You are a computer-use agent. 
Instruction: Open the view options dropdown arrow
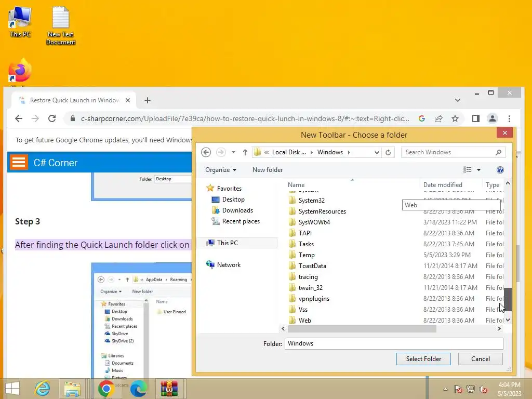click(x=478, y=170)
